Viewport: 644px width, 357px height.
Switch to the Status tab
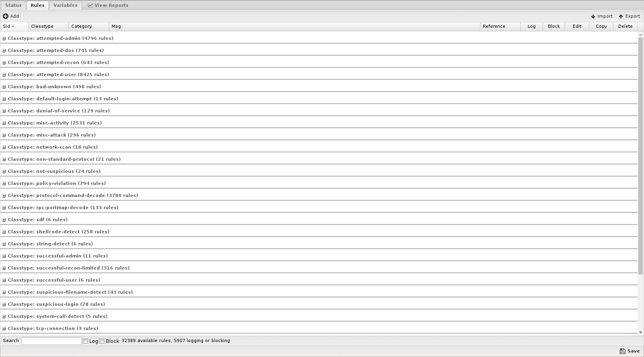[13, 5]
